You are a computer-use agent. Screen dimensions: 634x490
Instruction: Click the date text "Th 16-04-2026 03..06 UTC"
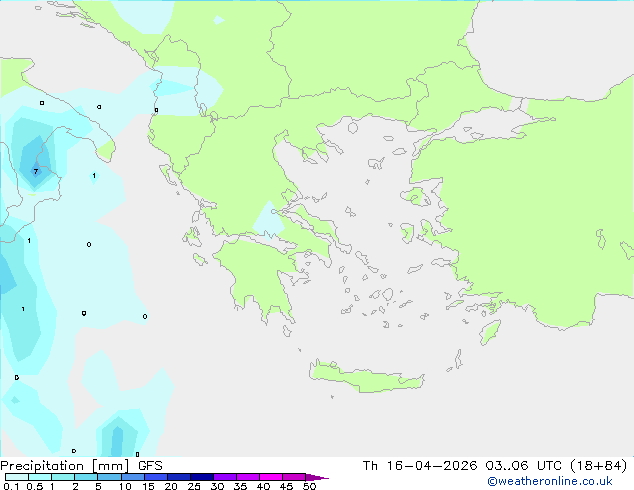462,466
